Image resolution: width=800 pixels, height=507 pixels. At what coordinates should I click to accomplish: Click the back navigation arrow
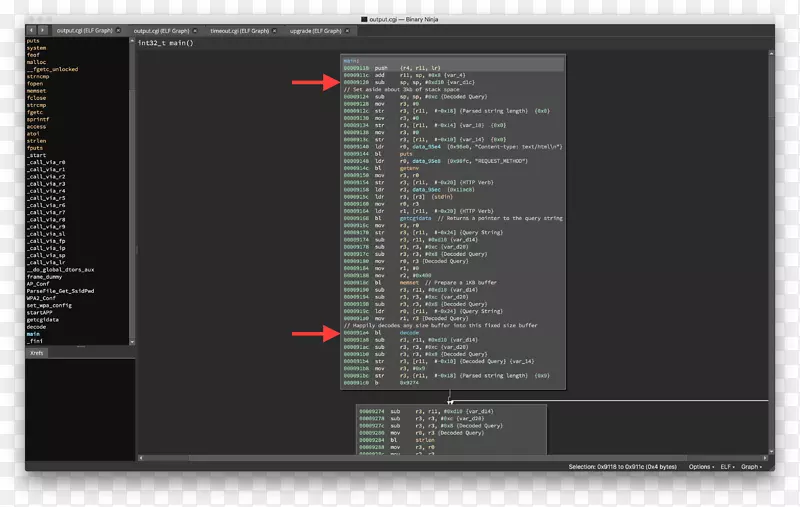[x=32, y=31]
